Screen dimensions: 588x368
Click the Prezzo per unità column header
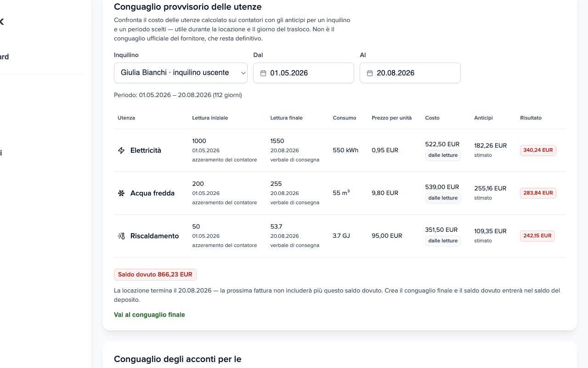tap(391, 118)
